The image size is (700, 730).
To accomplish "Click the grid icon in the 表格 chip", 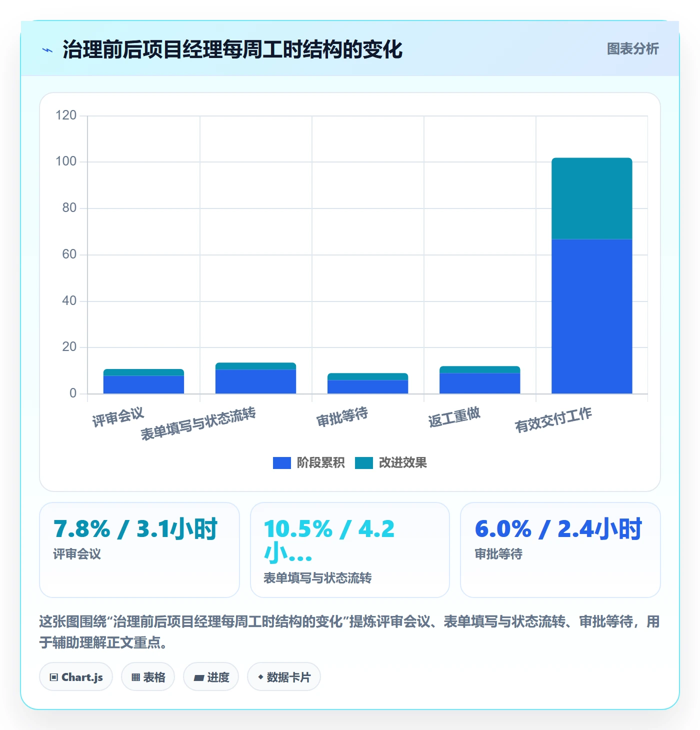I will [x=135, y=677].
